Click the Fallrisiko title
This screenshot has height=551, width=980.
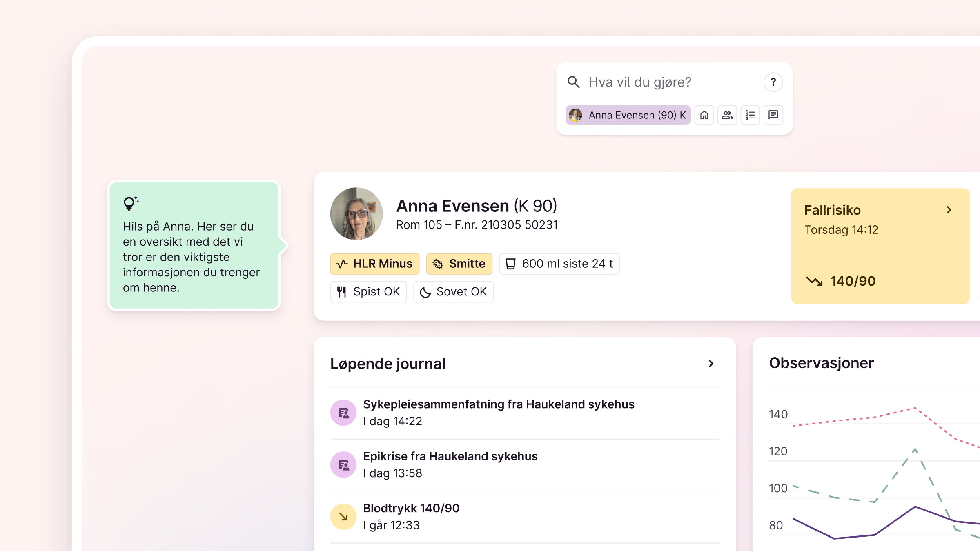[x=833, y=210]
